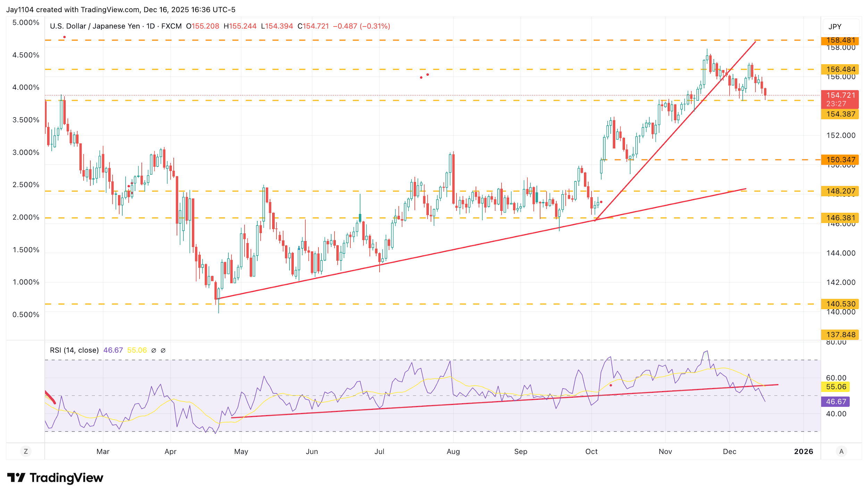Click the 46.67 RSI value label

click(836, 402)
